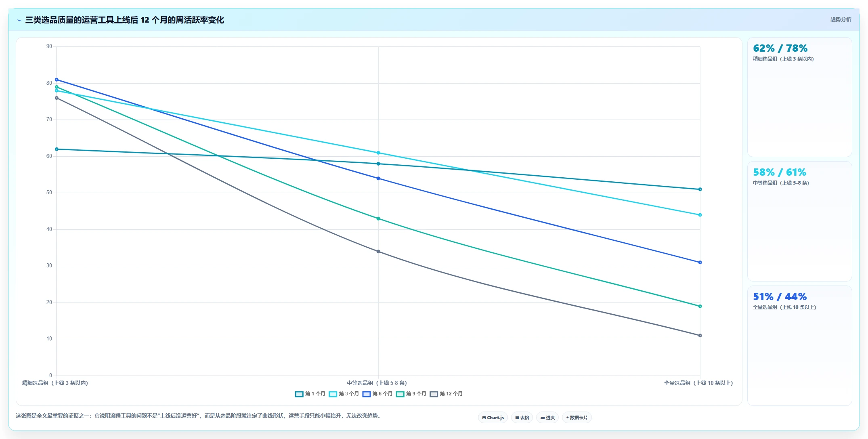Click the 62% / 78% card value
Viewport: 868px width, 439px height.
pos(780,48)
